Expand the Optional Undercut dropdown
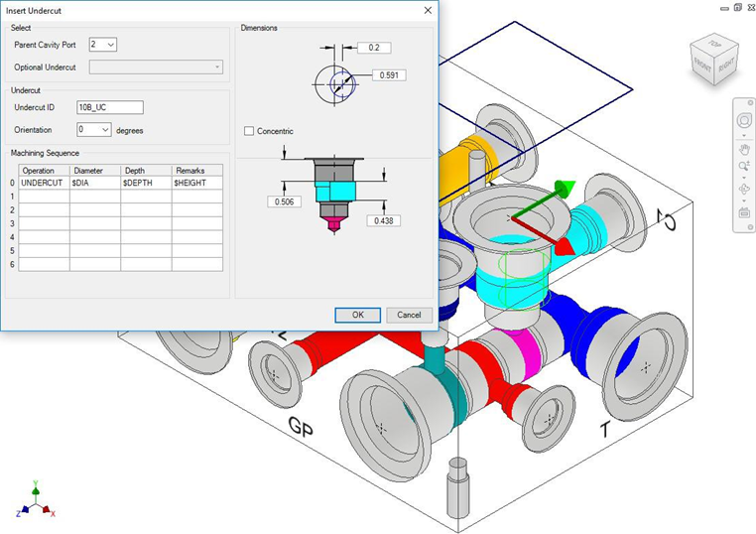The image size is (756, 534). (157, 67)
